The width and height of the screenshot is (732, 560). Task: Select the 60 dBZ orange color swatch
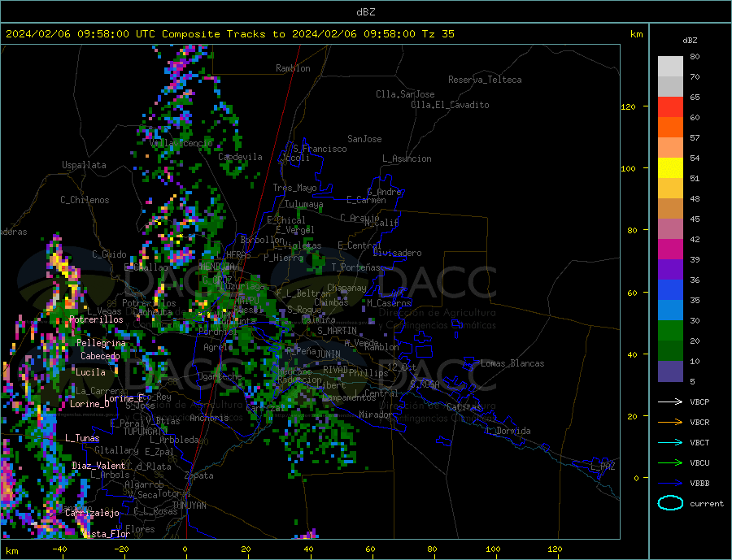[670, 128]
